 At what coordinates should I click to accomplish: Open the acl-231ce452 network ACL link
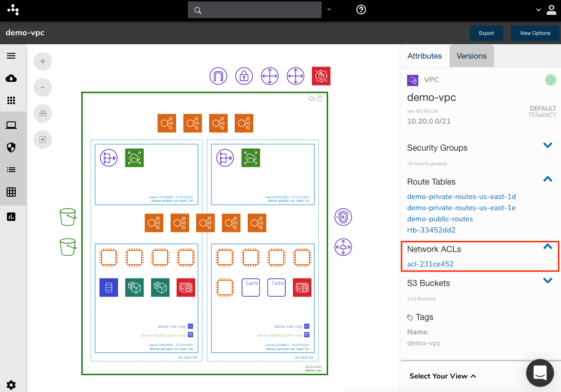click(430, 264)
